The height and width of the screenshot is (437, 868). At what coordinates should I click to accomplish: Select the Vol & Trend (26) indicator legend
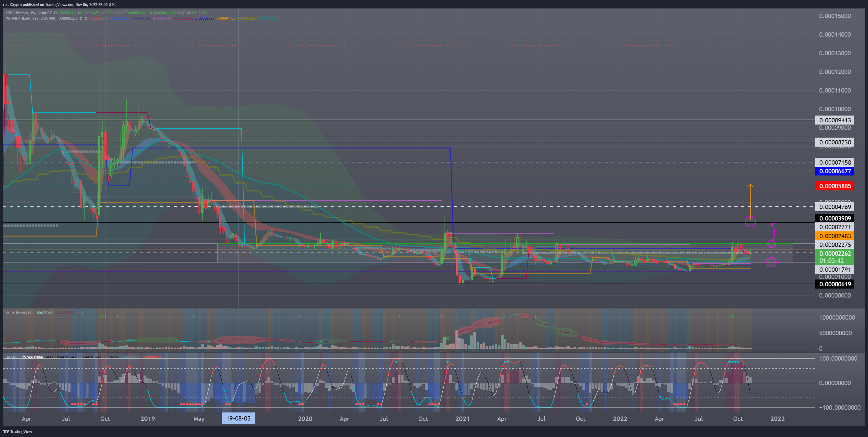point(19,313)
